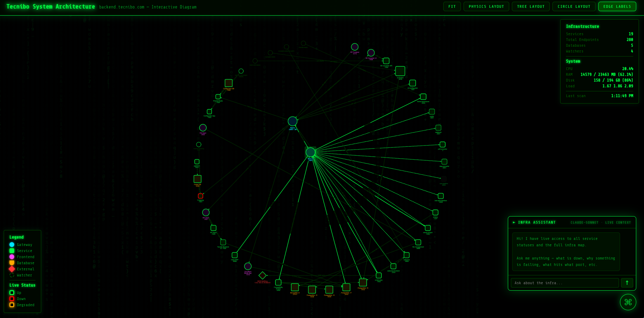The height and width of the screenshot is (318, 644).
Task: Click the Degraded status legend entry
Action: click(x=22, y=305)
